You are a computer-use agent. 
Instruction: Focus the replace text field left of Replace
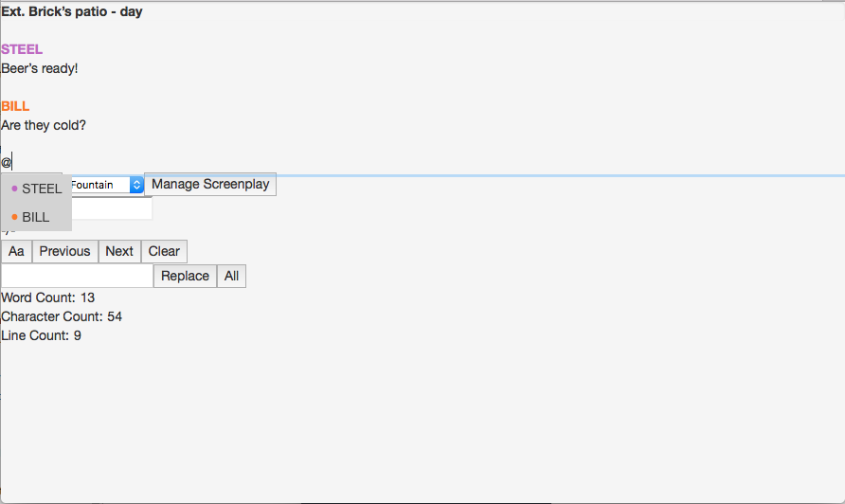[77, 276]
